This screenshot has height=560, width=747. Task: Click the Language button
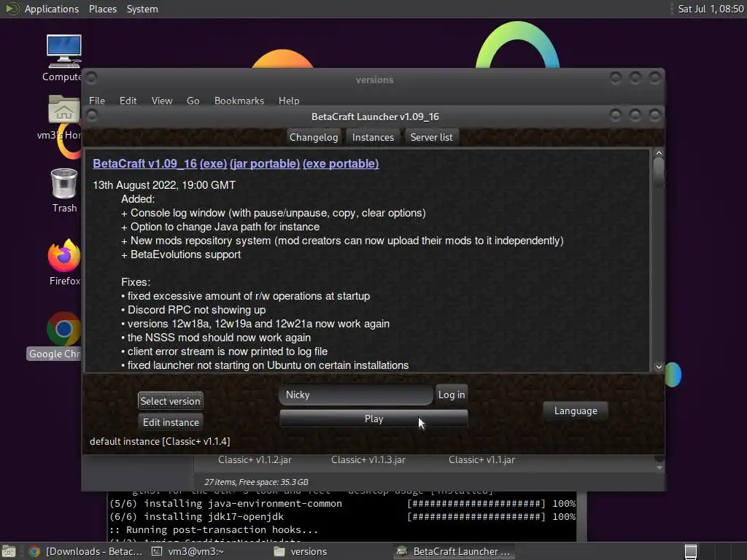tap(575, 411)
